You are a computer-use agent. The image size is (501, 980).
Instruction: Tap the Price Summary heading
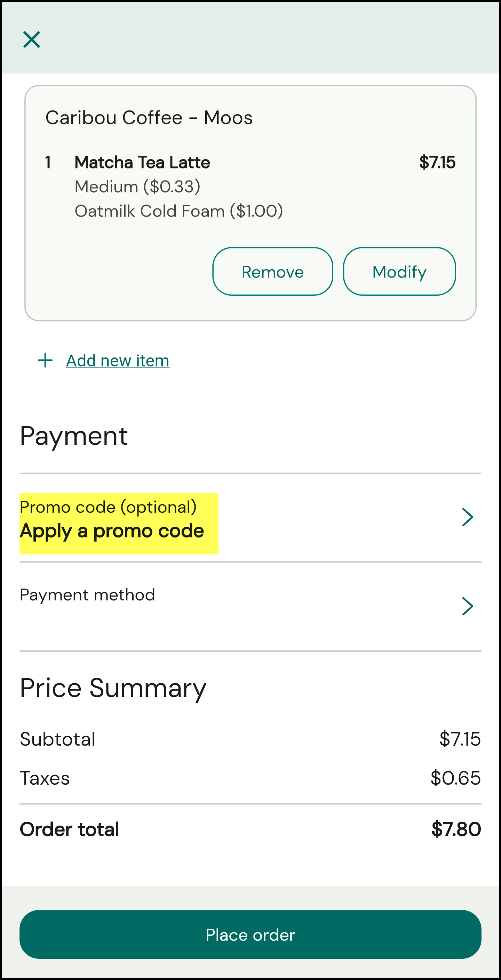113,688
